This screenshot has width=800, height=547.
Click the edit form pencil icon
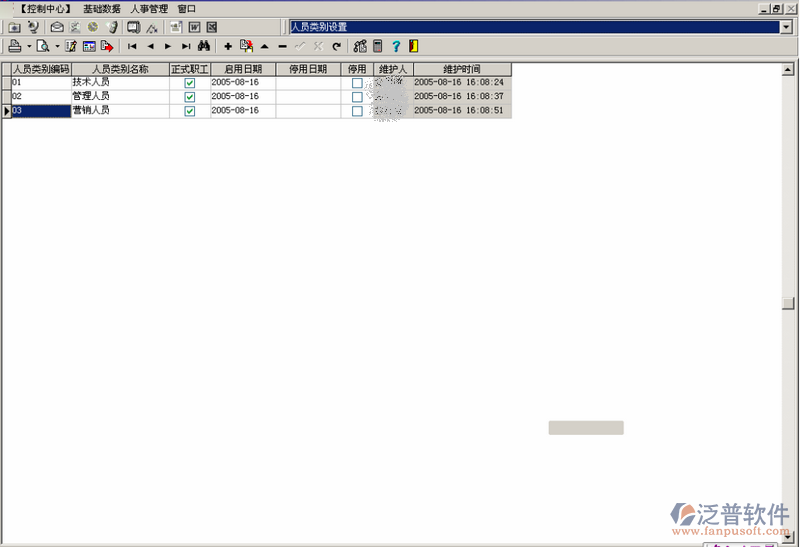[x=71, y=46]
